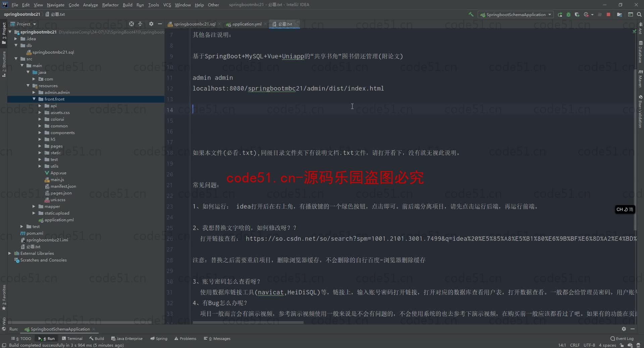
Task: Open Run Anything icon in toolbar
Action: pyautogui.click(x=631, y=14)
